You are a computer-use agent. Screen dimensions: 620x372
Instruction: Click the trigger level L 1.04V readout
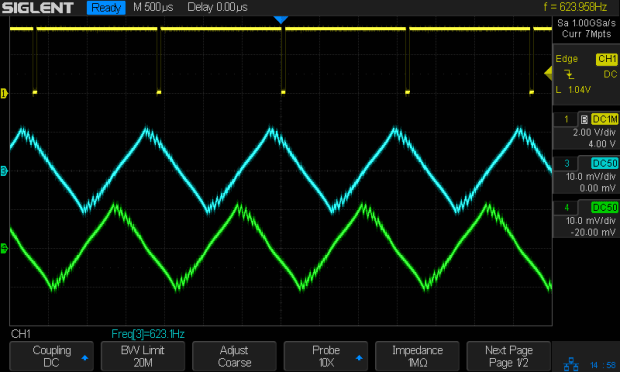tap(573, 90)
